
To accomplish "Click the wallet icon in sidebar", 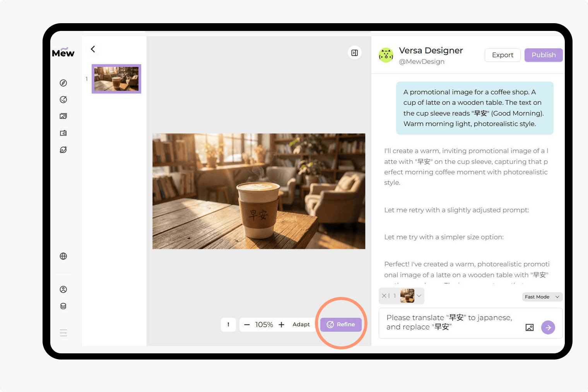I will tap(63, 133).
